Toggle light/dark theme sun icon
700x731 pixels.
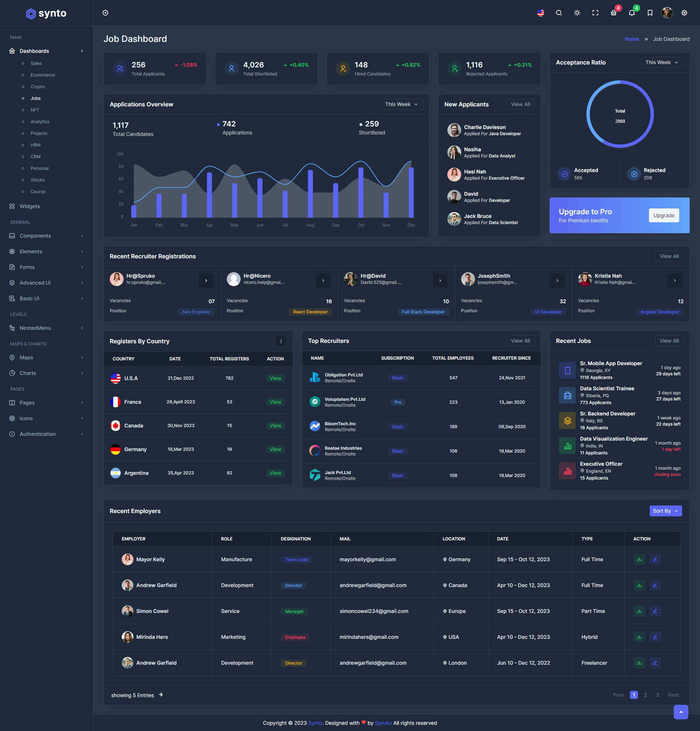click(577, 13)
